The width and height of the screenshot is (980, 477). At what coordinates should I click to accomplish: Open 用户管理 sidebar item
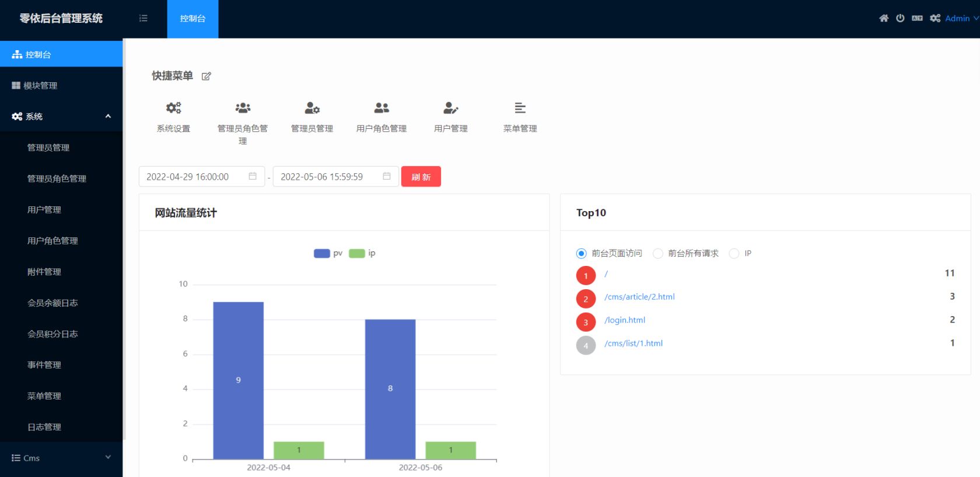click(x=61, y=209)
